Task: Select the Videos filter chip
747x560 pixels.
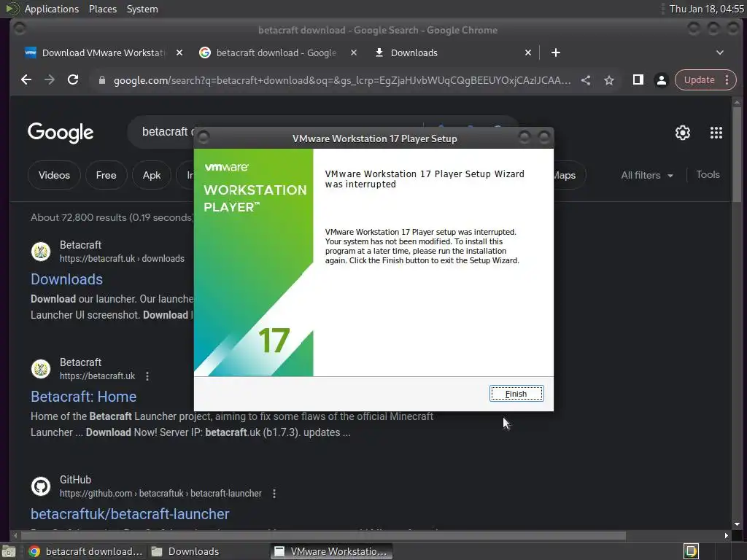Action: (54, 175)
